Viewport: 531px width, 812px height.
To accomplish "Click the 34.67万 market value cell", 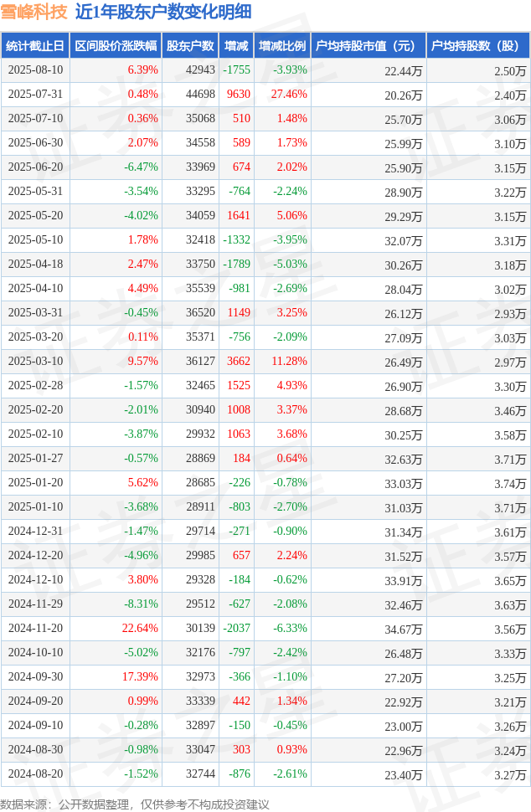I will pos(403,630).
